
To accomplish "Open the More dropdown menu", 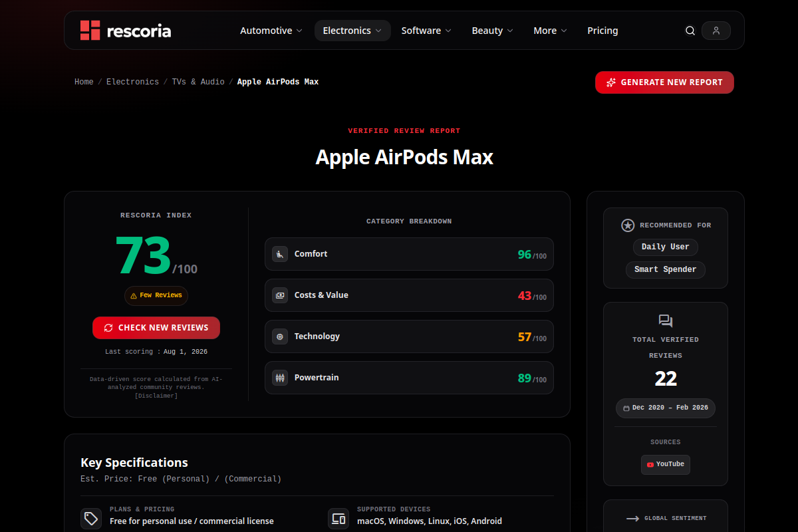I will pos(551,31).
